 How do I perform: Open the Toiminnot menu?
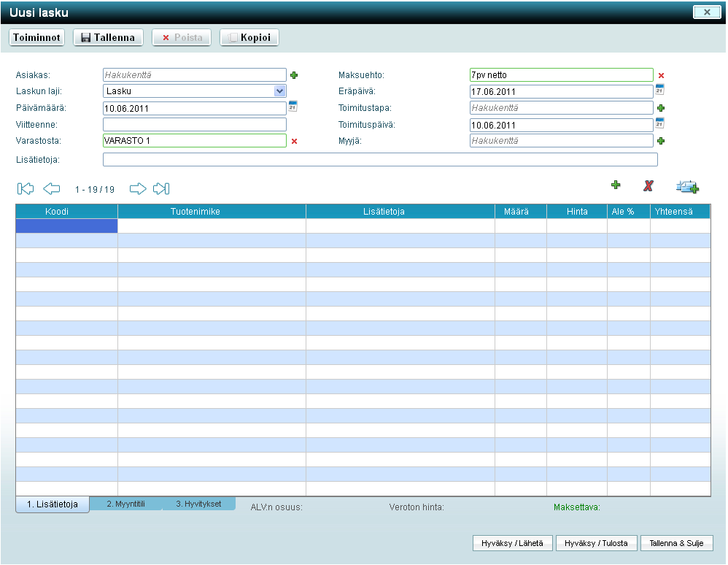tap(36, 38)
